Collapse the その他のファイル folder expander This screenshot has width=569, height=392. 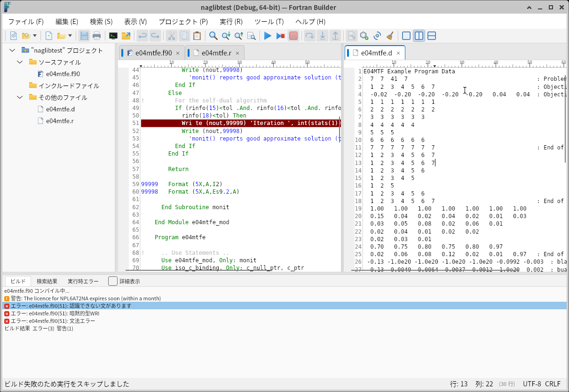pos(20,97)
